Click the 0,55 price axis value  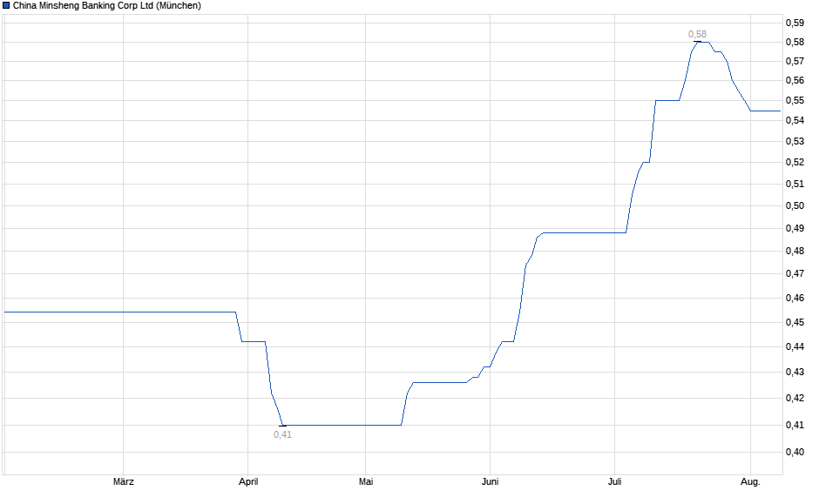[x=795, y=100]
